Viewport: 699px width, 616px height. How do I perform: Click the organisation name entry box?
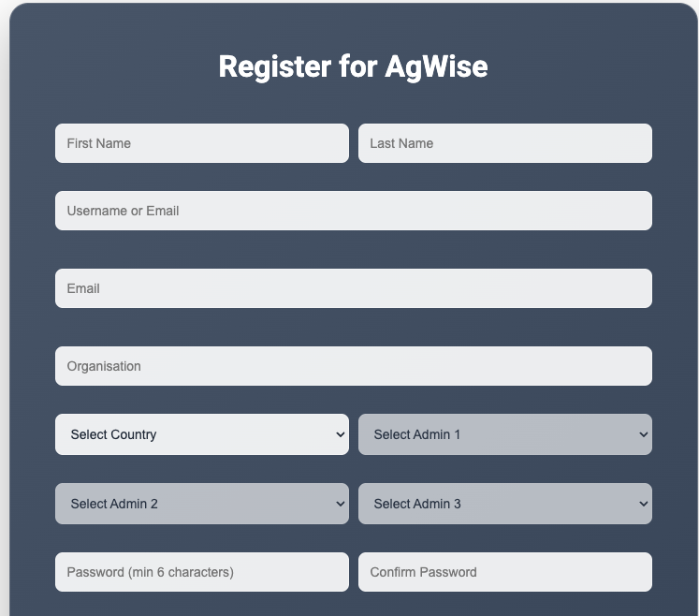click(353, 366)
